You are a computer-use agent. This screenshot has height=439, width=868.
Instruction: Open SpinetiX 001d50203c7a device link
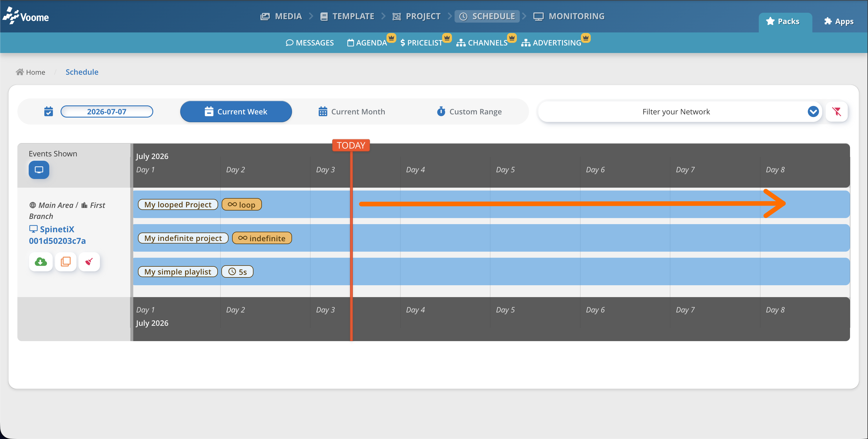point(57,235)
